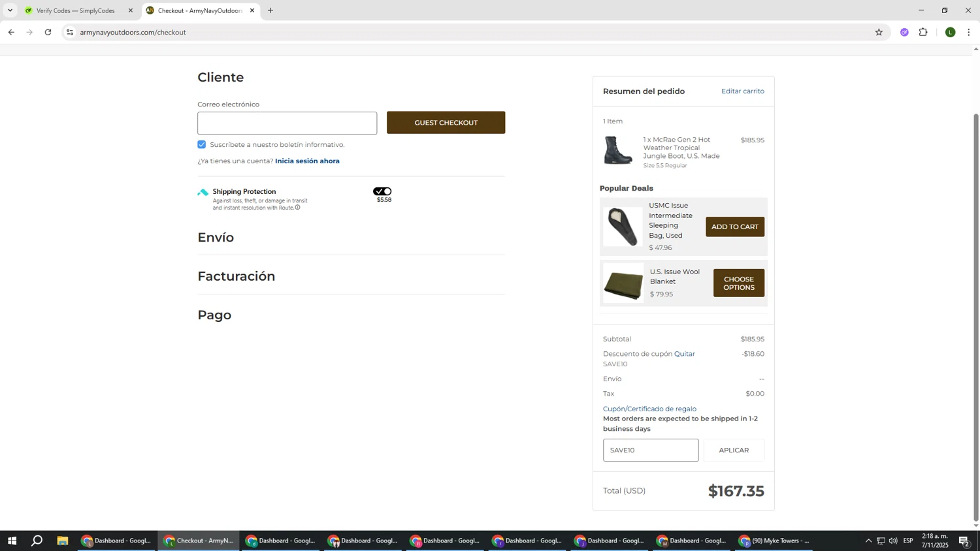Open the Chrome three-dot menu

coord(969,32)
